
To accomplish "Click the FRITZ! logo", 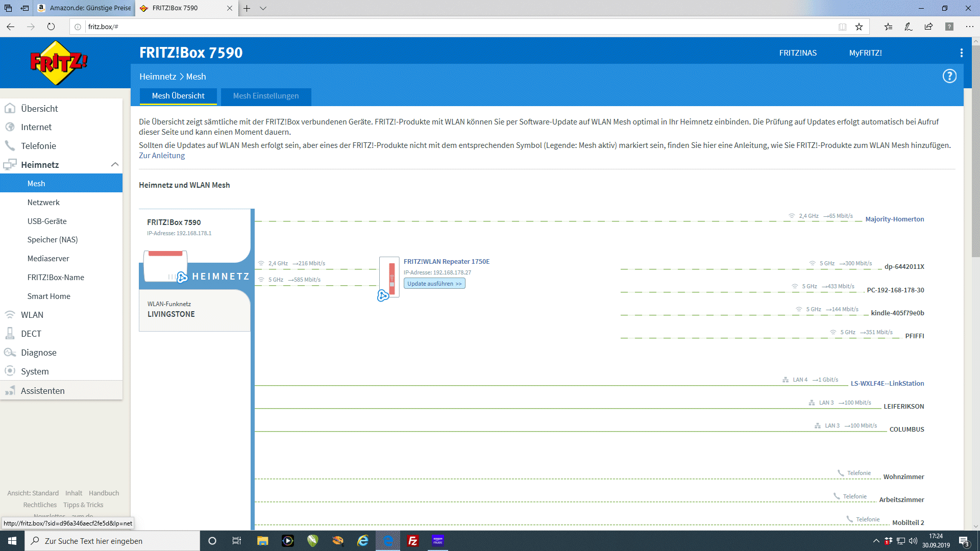I will 59,63.
